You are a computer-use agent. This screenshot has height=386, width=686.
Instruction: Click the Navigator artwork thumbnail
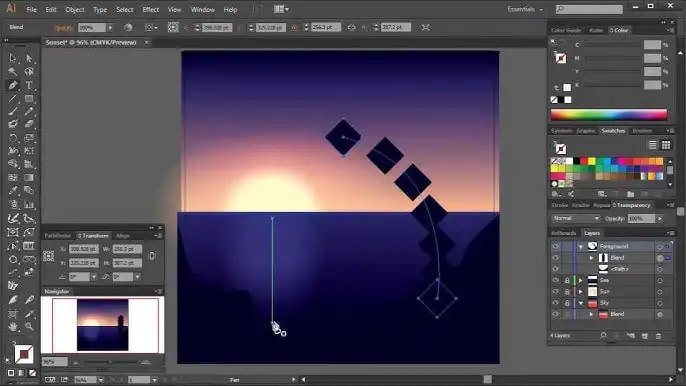(103, 325)
